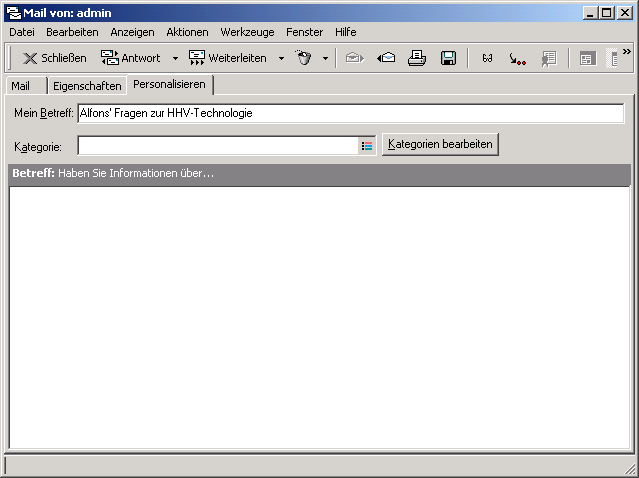Image resolution: width=639 pixels, height=478 pixels.
Task: Open the Kategorie colored list picker
Action: coord(367,145)
